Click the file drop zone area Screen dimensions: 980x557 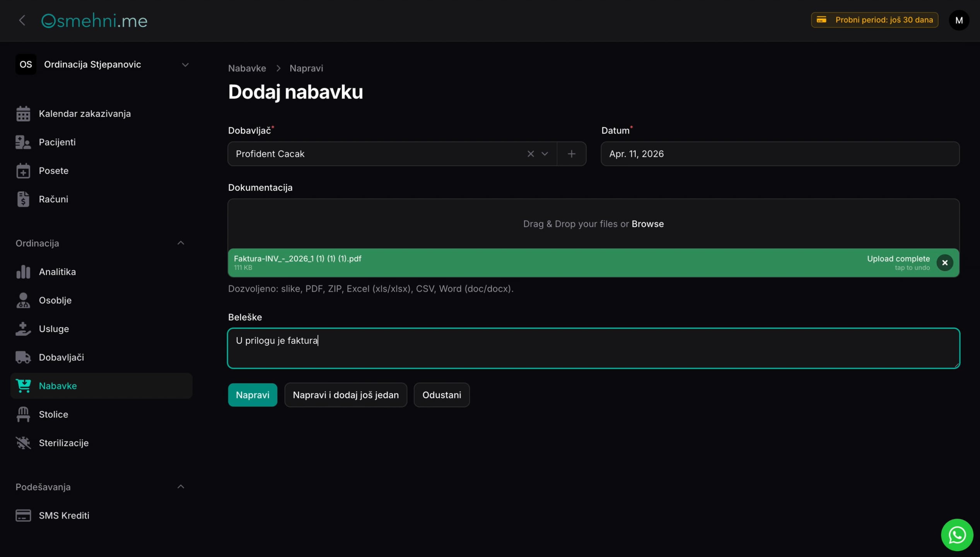[x=593, y=224]
